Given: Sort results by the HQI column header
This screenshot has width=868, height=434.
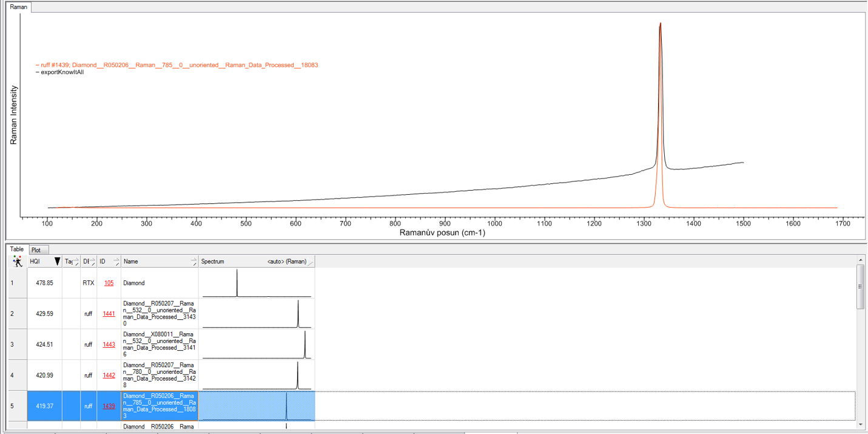Looking at the screenshot, I should pyautogui.click(x=44, y=262).
